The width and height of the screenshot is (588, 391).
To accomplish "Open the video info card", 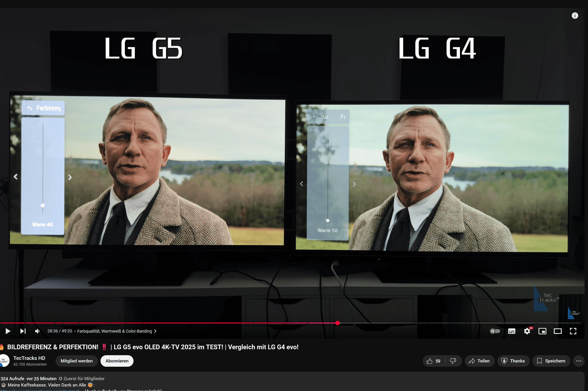I will coord(575,16).
